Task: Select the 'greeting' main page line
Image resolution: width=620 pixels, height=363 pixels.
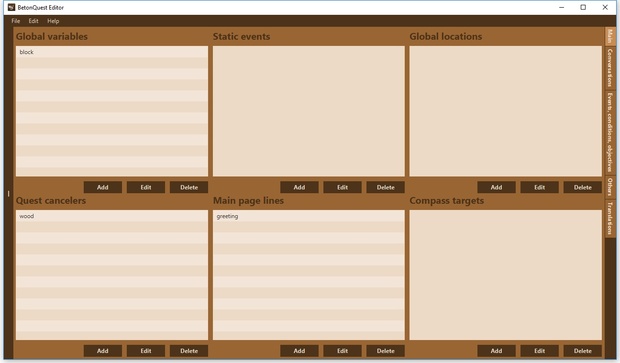Action: click(x=309, y=216)
